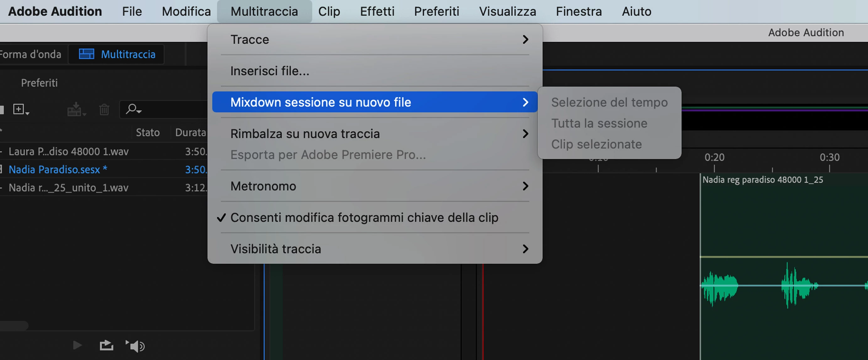Toggle Consenti modifica fotogrammi chiave della clip
This screenshot has height=360, width=868.
click(x=364, y=218)
